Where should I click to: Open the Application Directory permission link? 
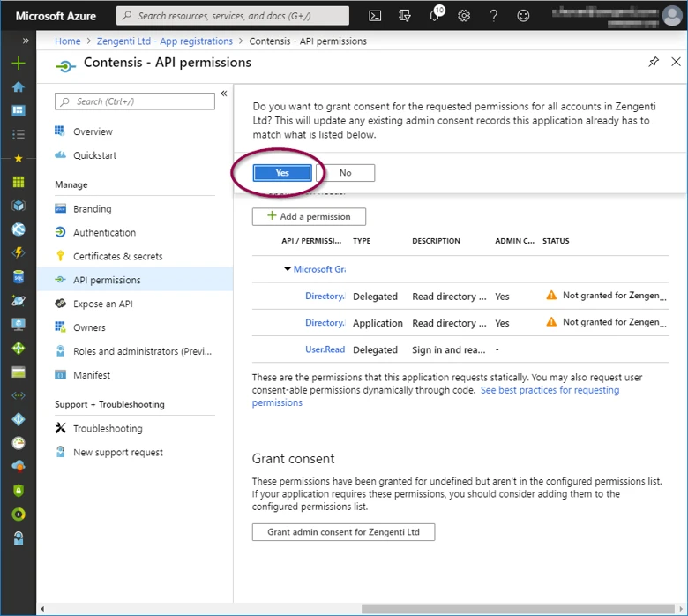(x=325, y=323)
